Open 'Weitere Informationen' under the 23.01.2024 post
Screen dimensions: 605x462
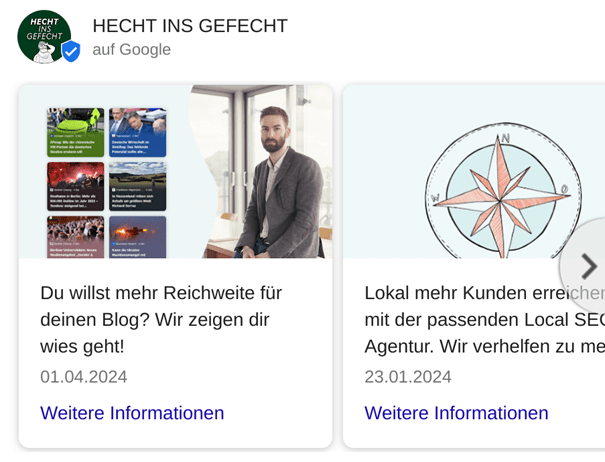pyautogui.click(x=456, y=413)
